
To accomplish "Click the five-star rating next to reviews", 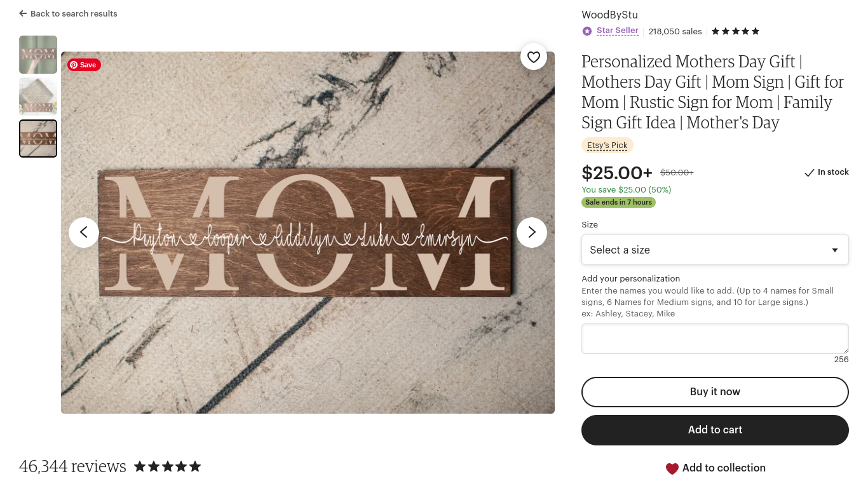I will [167, 466].
